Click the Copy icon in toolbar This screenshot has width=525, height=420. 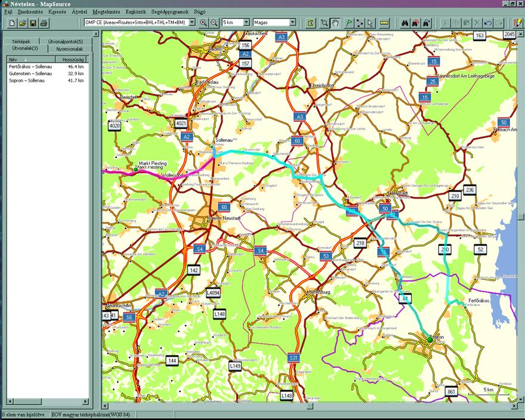tap(456, 23)
